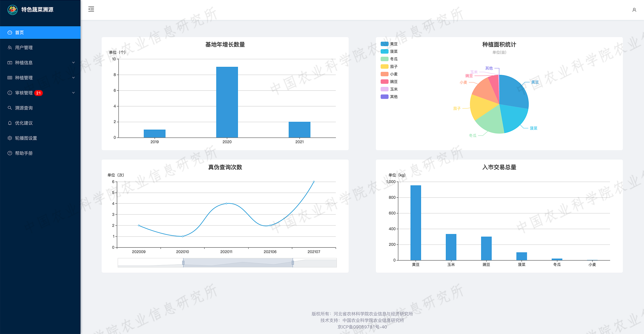Toggle 黄豆 legend item in pie chart
Image resolution: width=644 pixels, height=334 pixels.
(389, 44)
